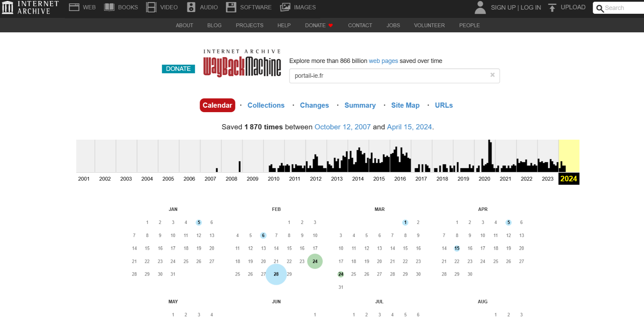The width and height of the screenshot is (644, 322).
Task: Open the Volunteer menu item
Action: pyautogui.click(x=429, y=25)
